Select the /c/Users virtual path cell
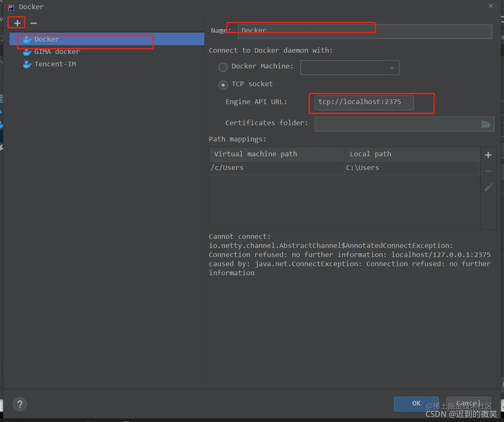The width and height of the screenshot is (504, 422). click(277, 168)
